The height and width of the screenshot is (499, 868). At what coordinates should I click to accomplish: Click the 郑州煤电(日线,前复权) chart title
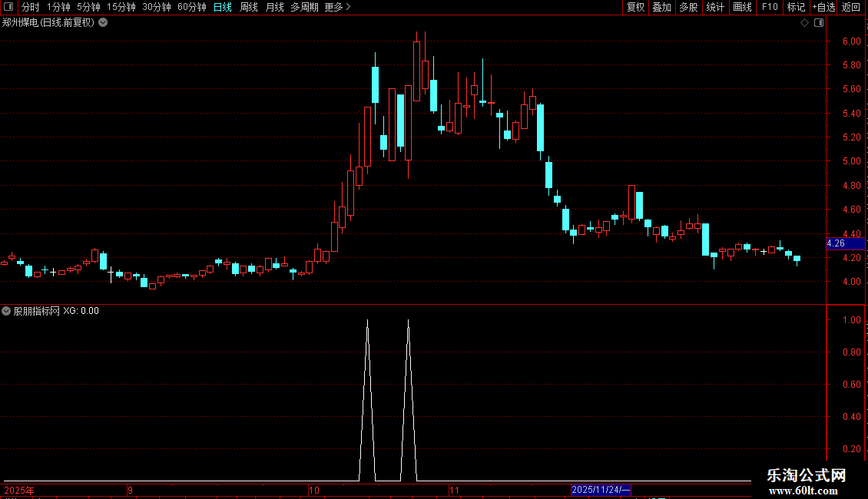point(48,23)
